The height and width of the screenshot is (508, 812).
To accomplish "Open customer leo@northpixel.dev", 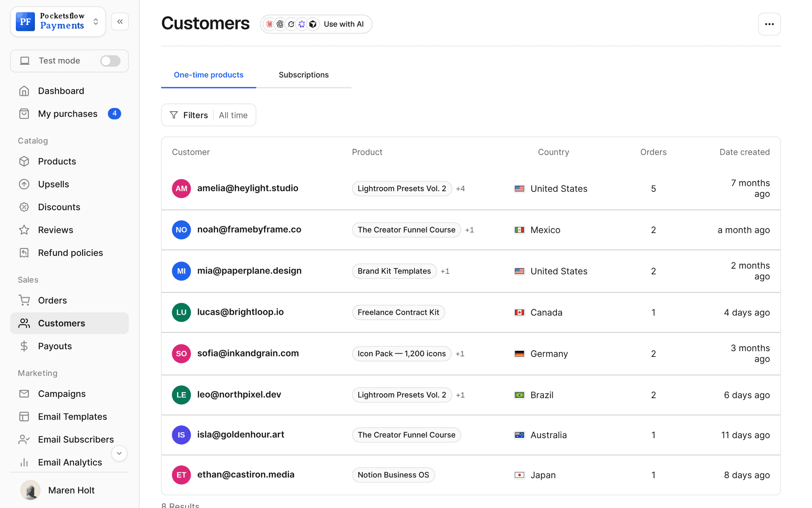I will coord(239,394).
